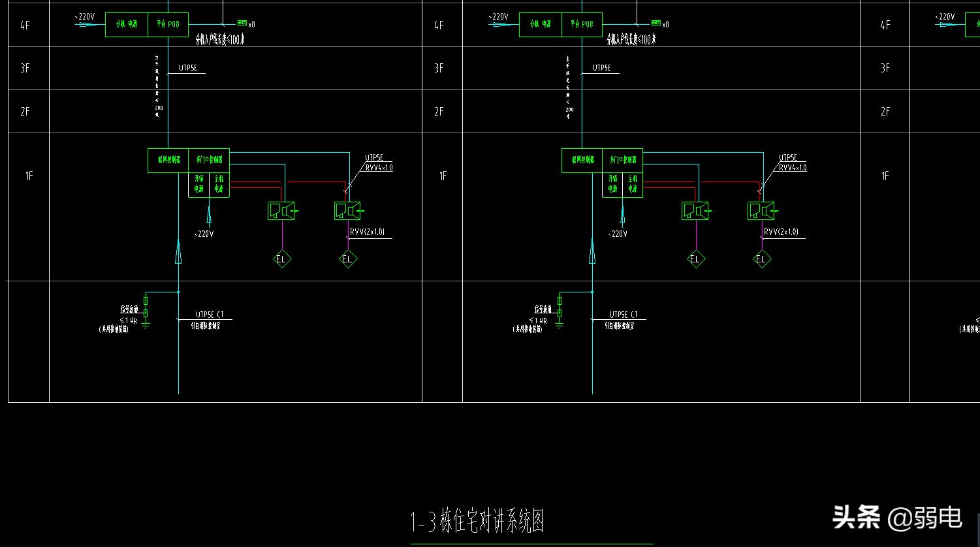Click the 1-3栋住宅对讲系统图 drawing title

477,521
